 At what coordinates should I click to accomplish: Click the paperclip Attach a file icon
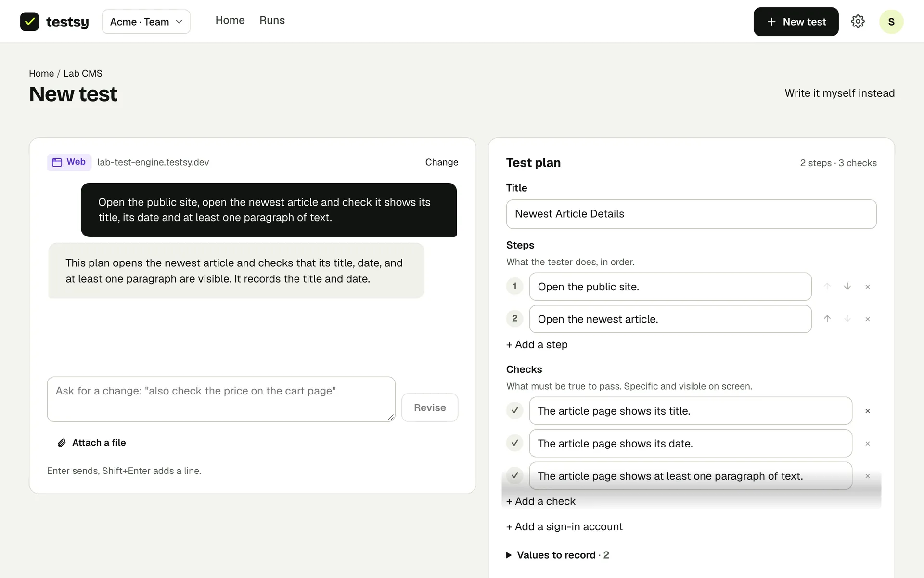(x=62, y=443)
